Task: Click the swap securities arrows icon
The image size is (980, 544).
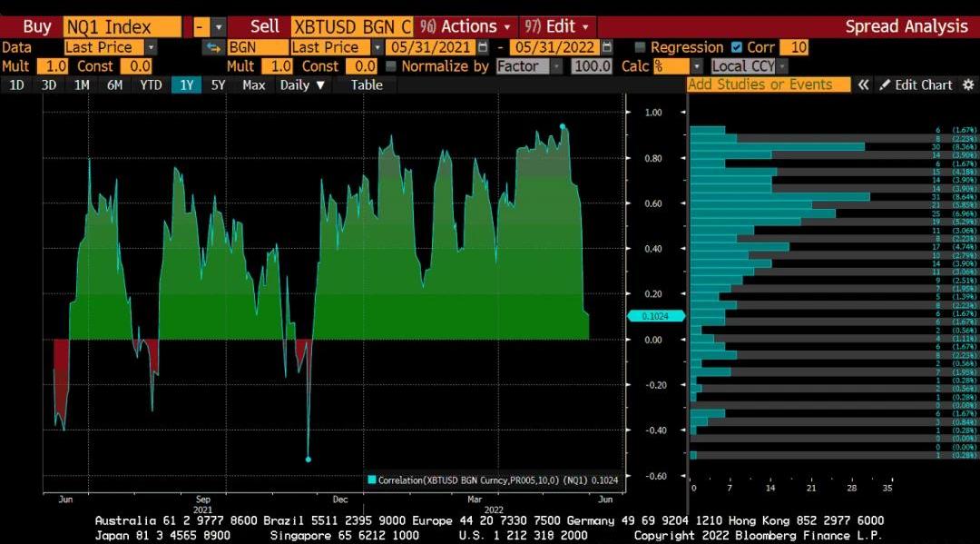Action: [x=213, y=47]
